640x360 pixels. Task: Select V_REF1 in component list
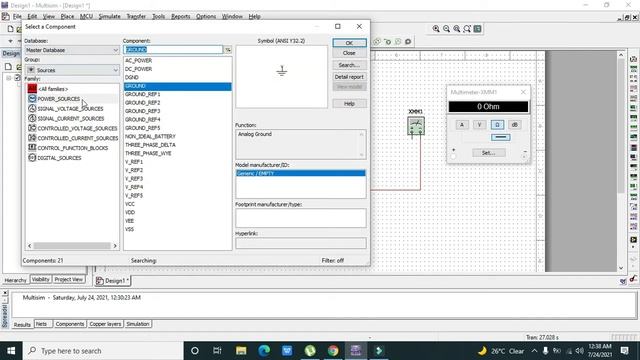[134, 162]
